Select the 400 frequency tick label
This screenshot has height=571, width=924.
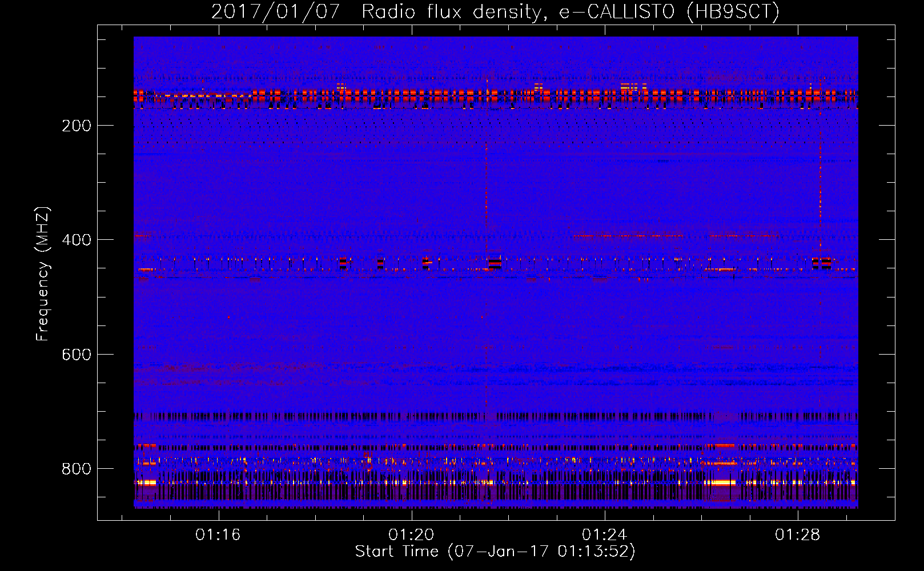77,240
